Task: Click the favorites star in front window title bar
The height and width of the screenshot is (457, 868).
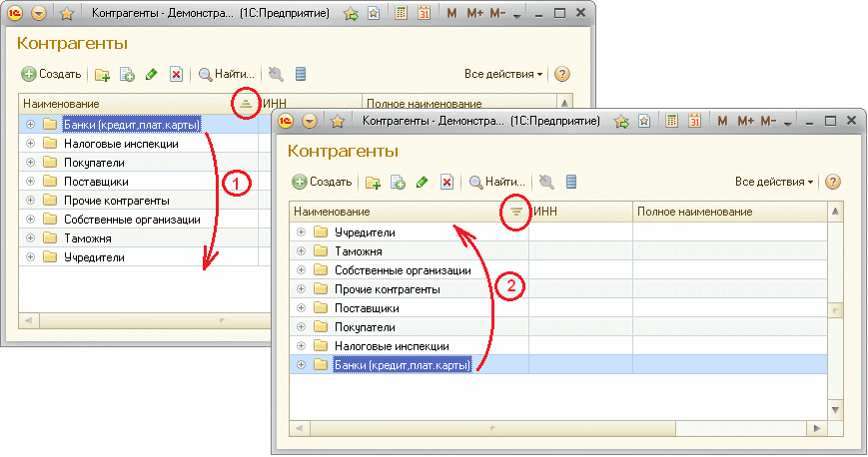Action: click(338, 121)
